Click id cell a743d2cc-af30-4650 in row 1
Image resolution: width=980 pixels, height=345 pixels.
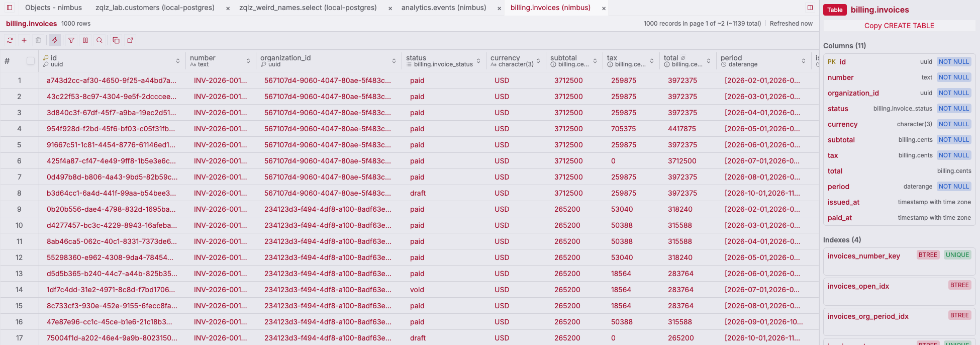pos(112,80)
